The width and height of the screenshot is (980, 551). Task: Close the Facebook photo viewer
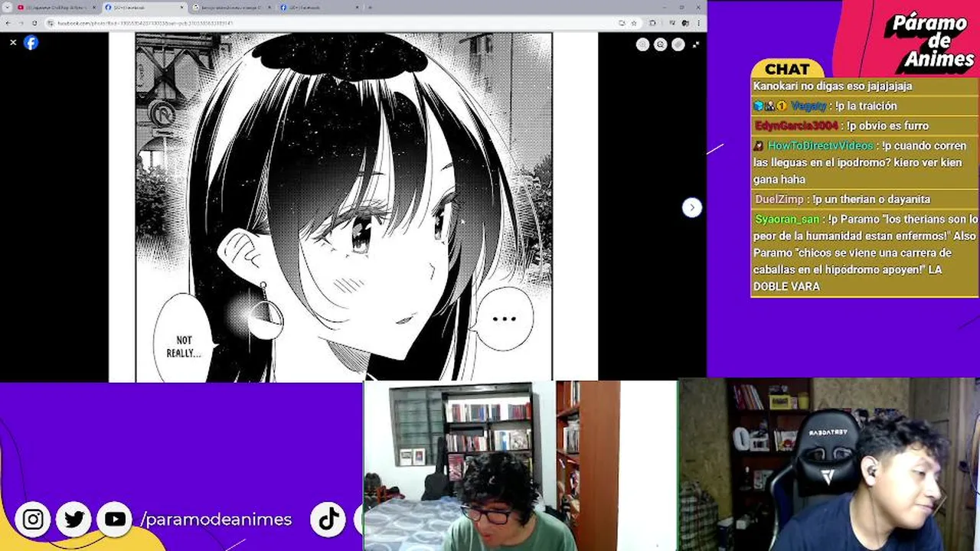(x=13, y=42)
